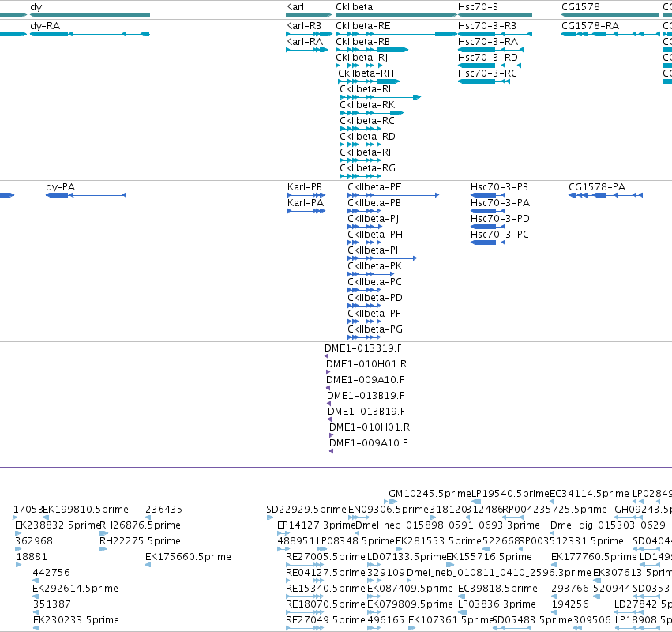Select EST RH22275.5prime
Screen dimensions: 672x632
[x=140, y=541]
